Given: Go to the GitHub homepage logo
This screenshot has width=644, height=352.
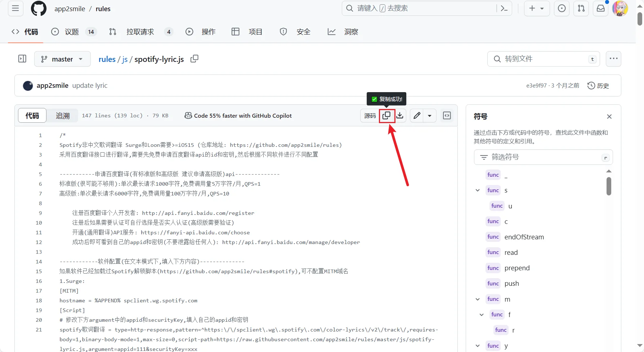Looking at the screenshot, I should point(39,8).
